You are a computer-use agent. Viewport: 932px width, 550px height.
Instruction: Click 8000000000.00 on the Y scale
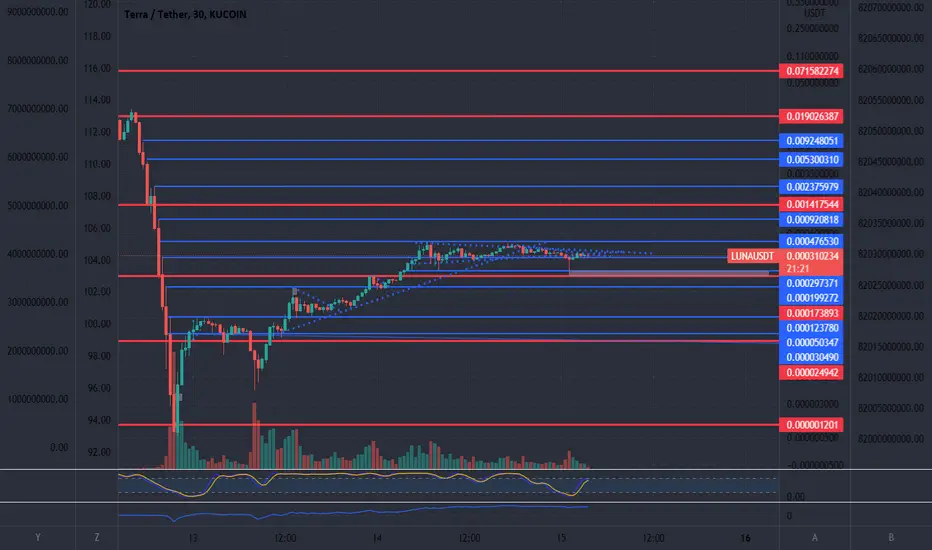click(37, 61)
